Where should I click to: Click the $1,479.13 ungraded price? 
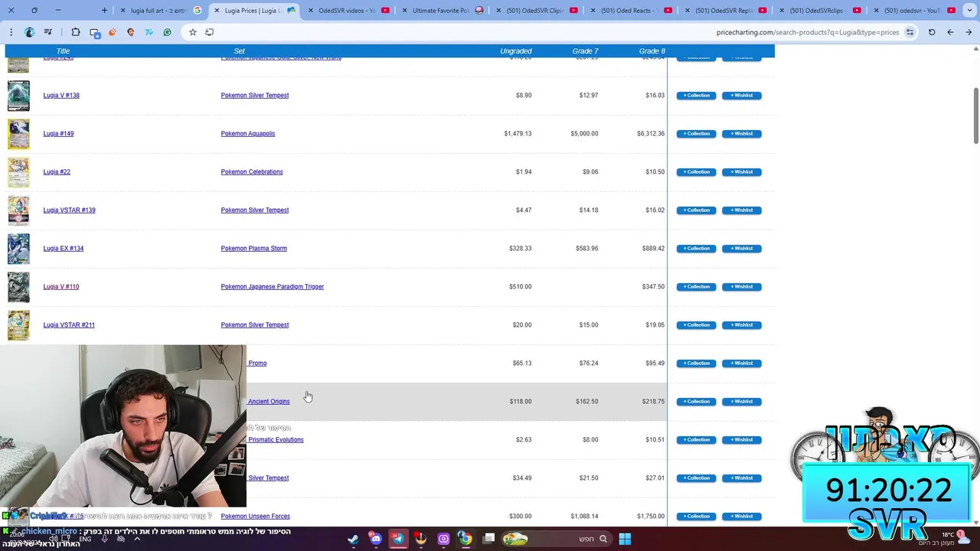pyautogui.click(x=518, y=134)
